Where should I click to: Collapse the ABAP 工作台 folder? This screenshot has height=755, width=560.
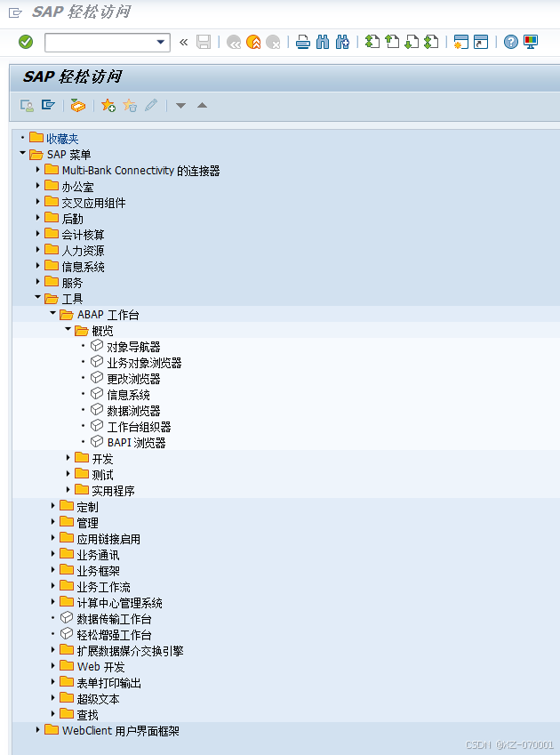[53, 313]
